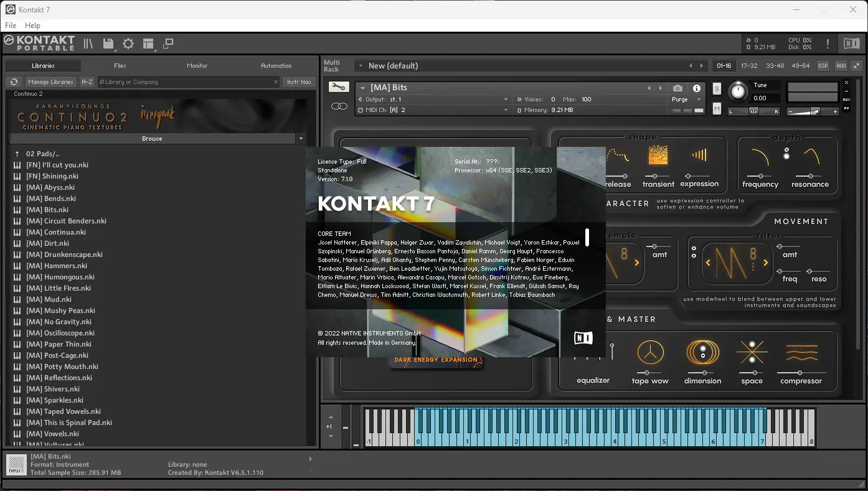The height and width of the screenshot is (491, 868).
Task: Open the gear options icon
Action: 128,44
